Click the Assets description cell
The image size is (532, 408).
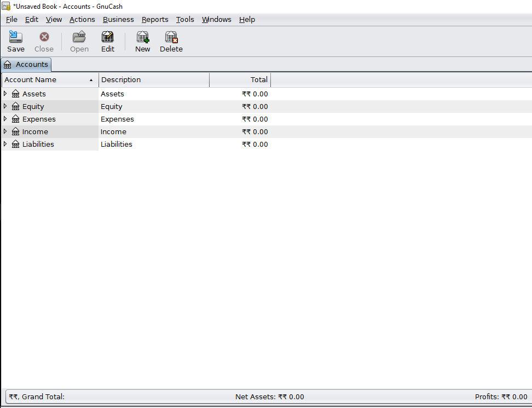pos(154,94)
